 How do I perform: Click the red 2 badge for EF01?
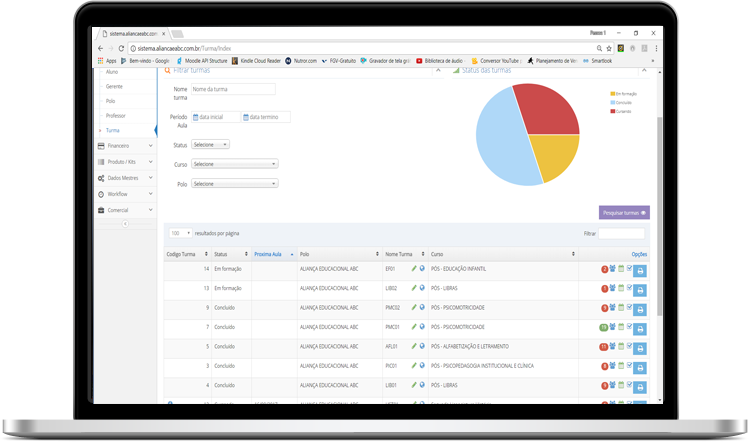604,270
